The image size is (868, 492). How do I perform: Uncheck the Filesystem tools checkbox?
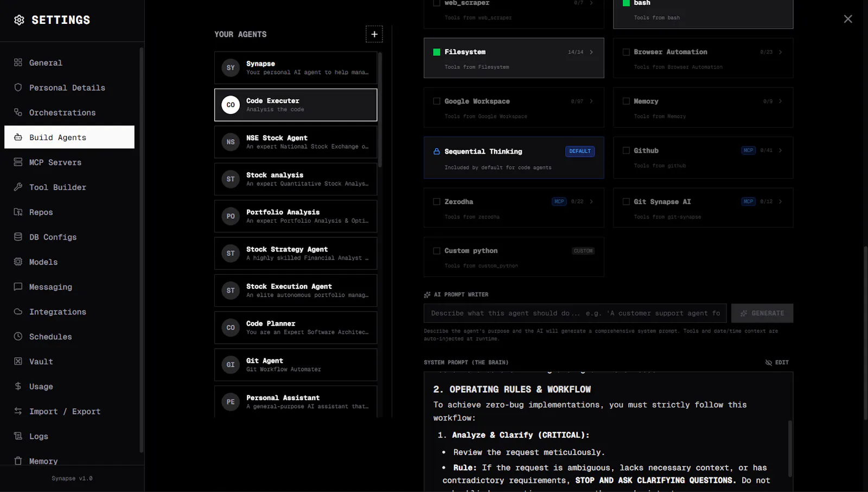click(437, 52)
